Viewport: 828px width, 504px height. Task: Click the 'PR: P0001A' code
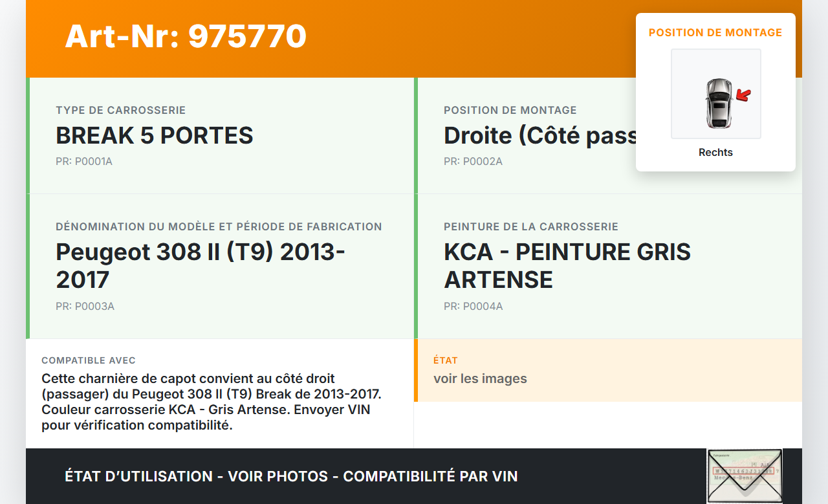tap(84, 161)
